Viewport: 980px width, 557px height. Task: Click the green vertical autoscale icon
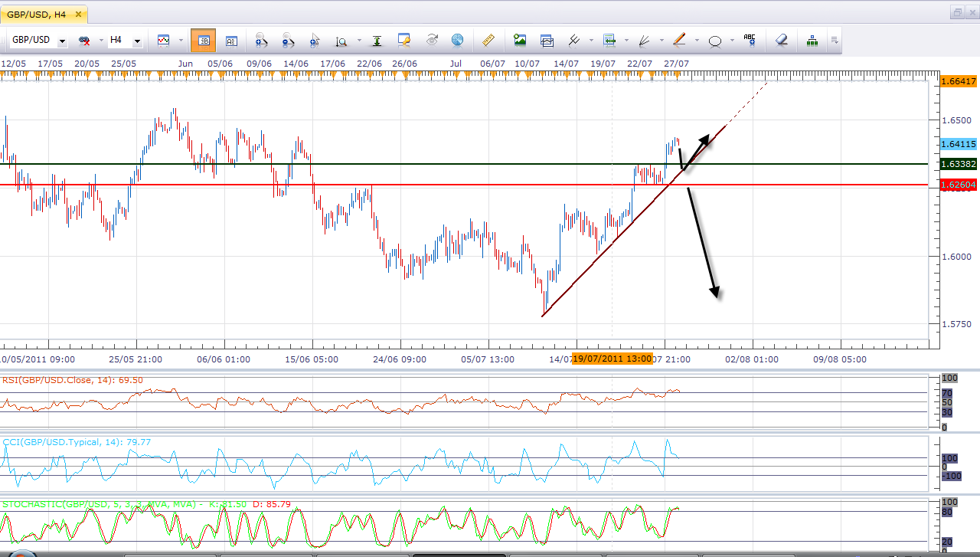pos(377,41)
